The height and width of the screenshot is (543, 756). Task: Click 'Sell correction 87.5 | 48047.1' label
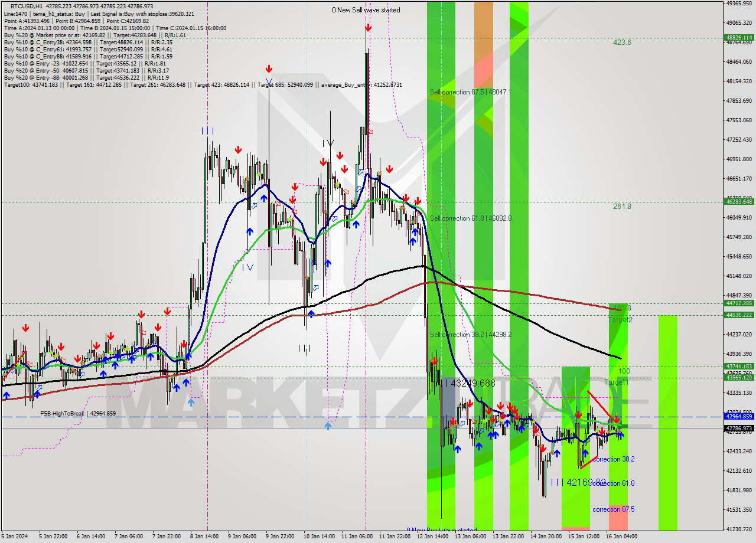click(470, 92)
